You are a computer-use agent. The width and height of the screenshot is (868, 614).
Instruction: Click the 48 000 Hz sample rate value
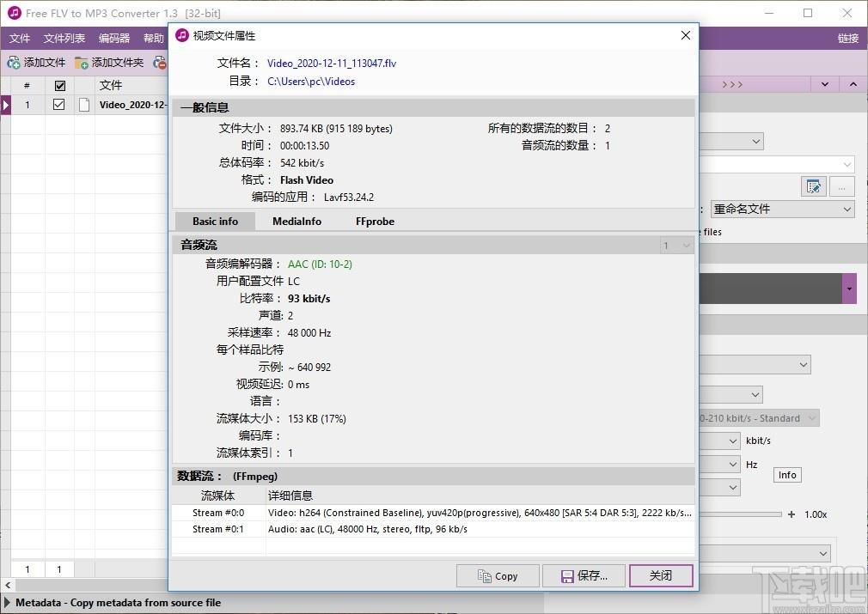309,333
